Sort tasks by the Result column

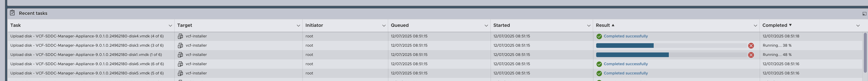point(603,25)
